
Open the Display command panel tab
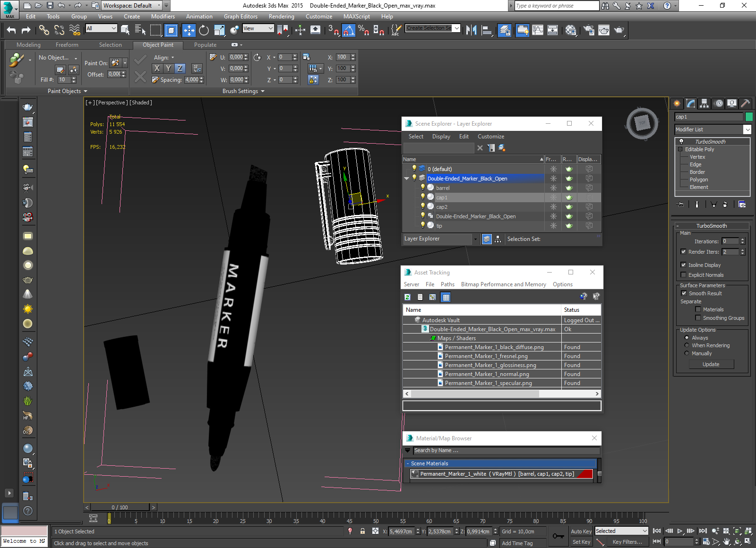(732, 103)
